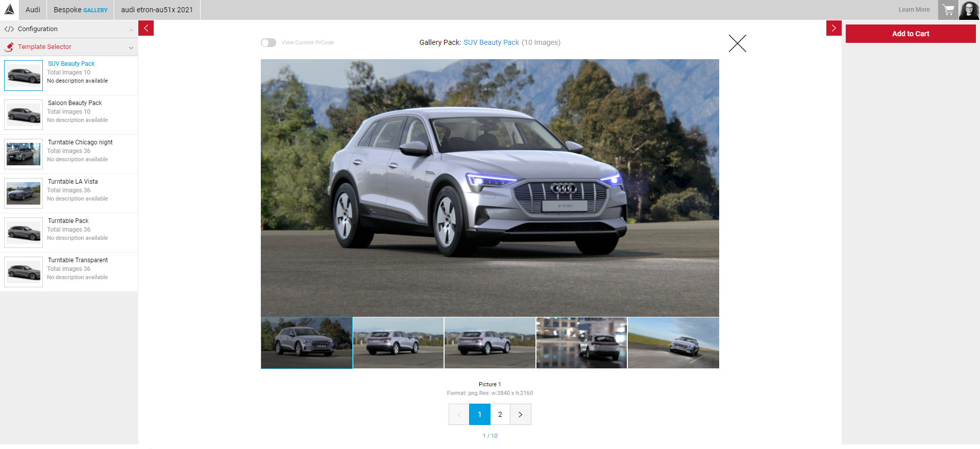Click the Add to Cart button

click(911, 34)
